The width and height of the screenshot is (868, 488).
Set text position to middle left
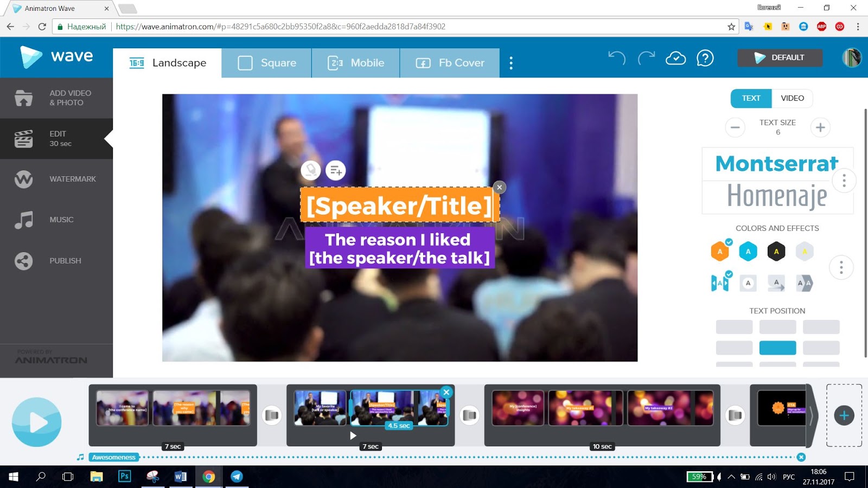pyautogui.click(x=734, y=348)
